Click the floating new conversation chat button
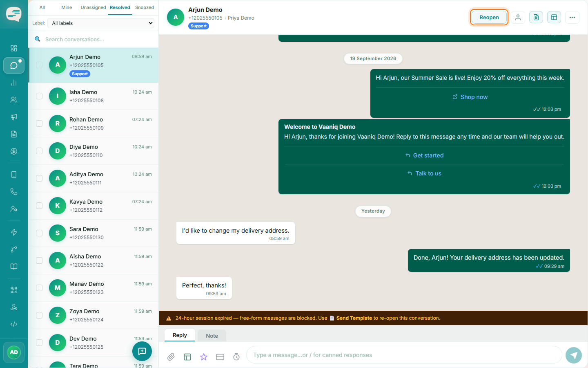588x368 pixels. point(142,351)
